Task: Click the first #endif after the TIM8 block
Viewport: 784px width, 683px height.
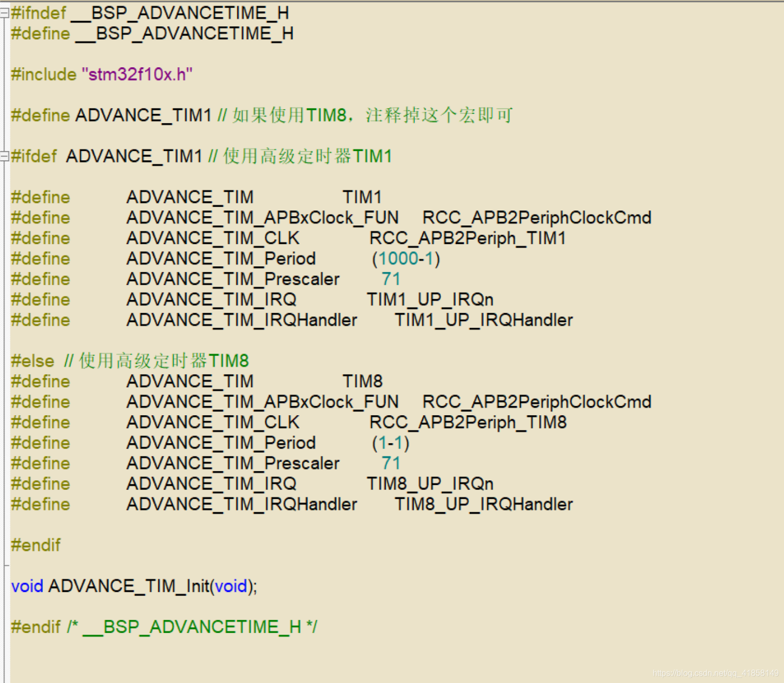Action: (x=36, y=545)
